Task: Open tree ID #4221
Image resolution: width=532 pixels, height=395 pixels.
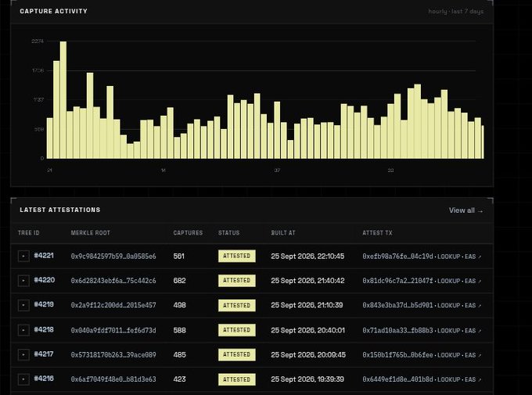Action: pos(44,256)
